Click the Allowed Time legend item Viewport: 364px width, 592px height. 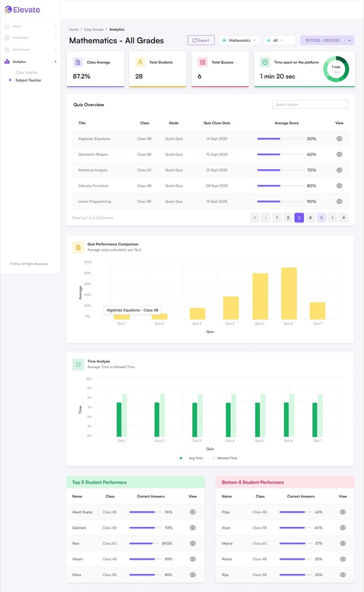click(224, 458)
